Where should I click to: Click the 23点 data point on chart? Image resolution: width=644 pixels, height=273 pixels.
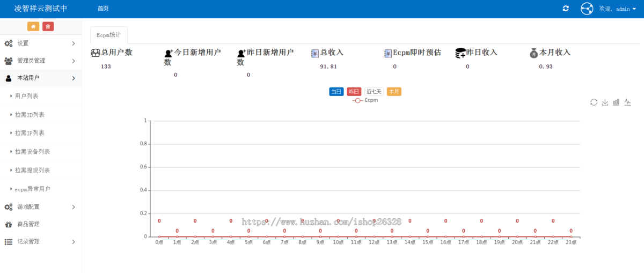(x=571, y=237)
